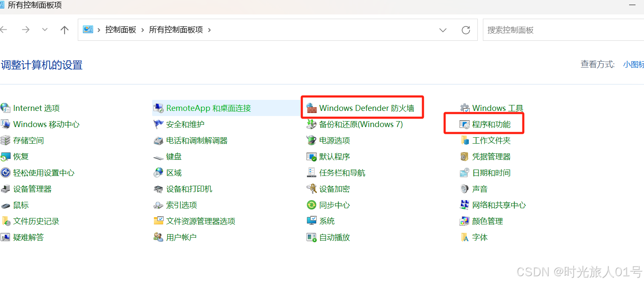Expand chevron before 控制面板 breadcrumb
The image size is (644, 283).
pyautogui.click(x=99, y=30)
